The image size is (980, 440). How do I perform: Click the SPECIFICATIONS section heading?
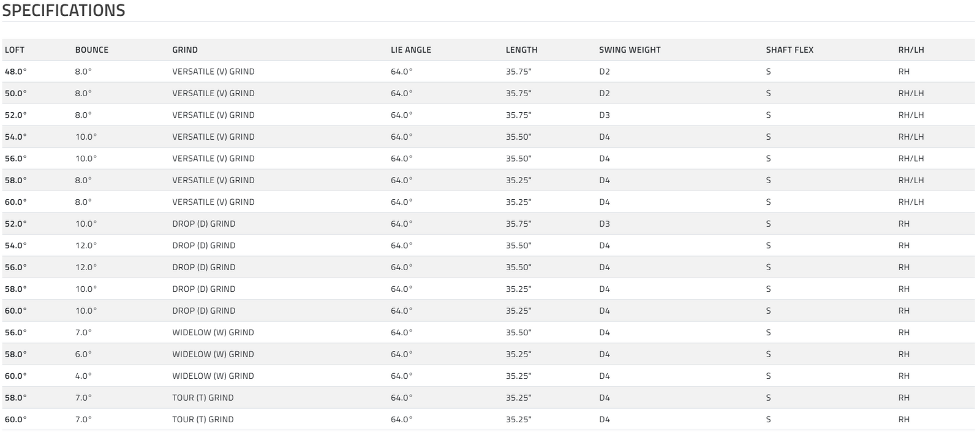(64, 10)
